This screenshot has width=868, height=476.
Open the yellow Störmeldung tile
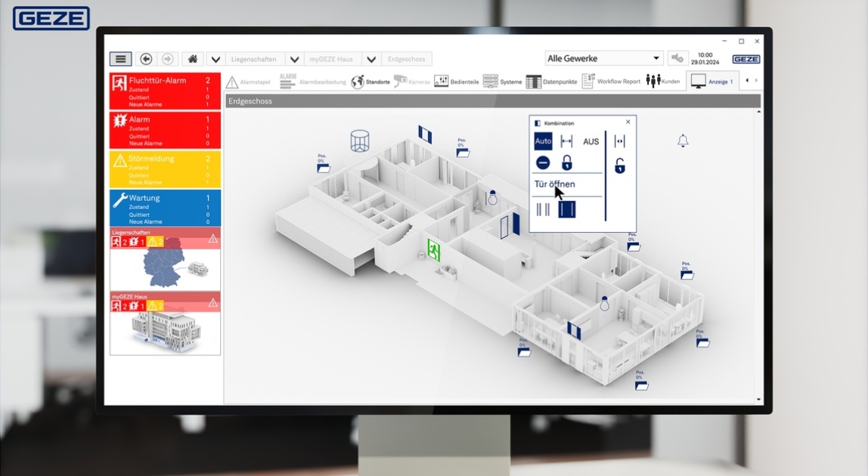[x=165, y=169]
